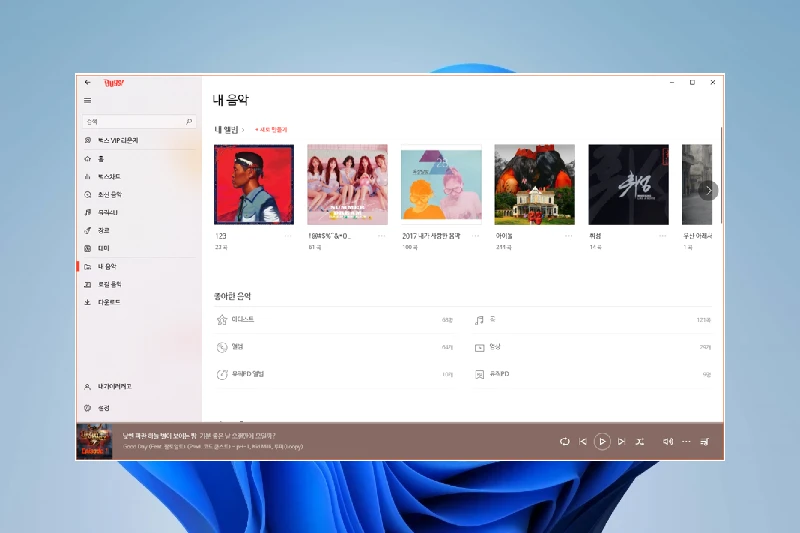Image resolution: width=800 pixels, height=533 pixels.
Task: Click the artist line under the song title
Action: (x=213, y=447)
